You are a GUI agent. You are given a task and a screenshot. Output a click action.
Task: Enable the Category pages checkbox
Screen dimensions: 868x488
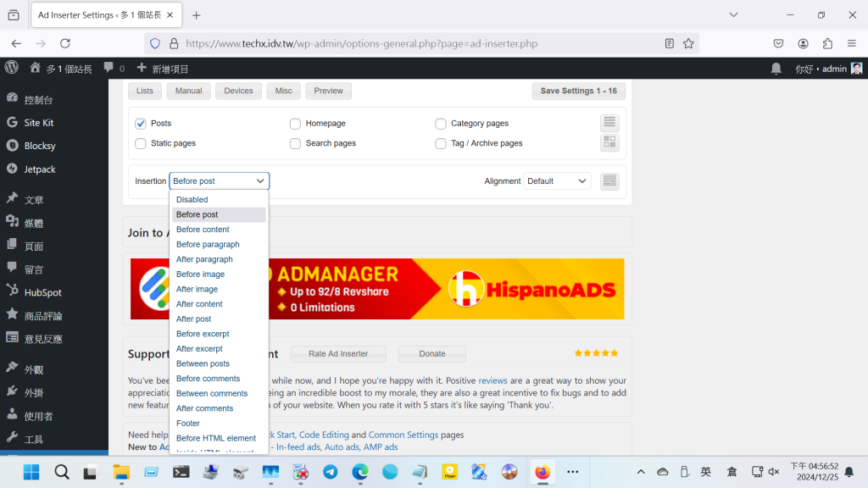coord(441,124)
